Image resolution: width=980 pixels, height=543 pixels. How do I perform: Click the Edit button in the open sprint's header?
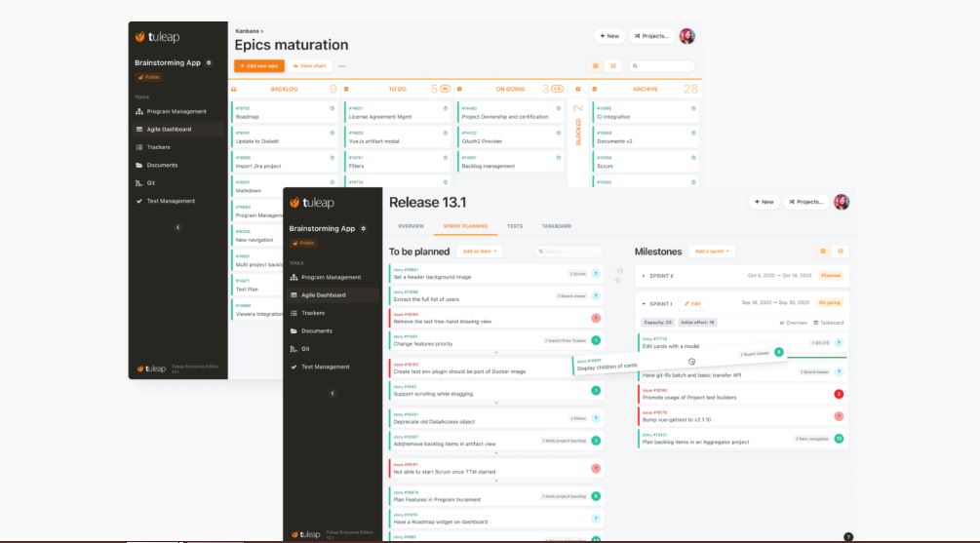[x=692, y=304]
